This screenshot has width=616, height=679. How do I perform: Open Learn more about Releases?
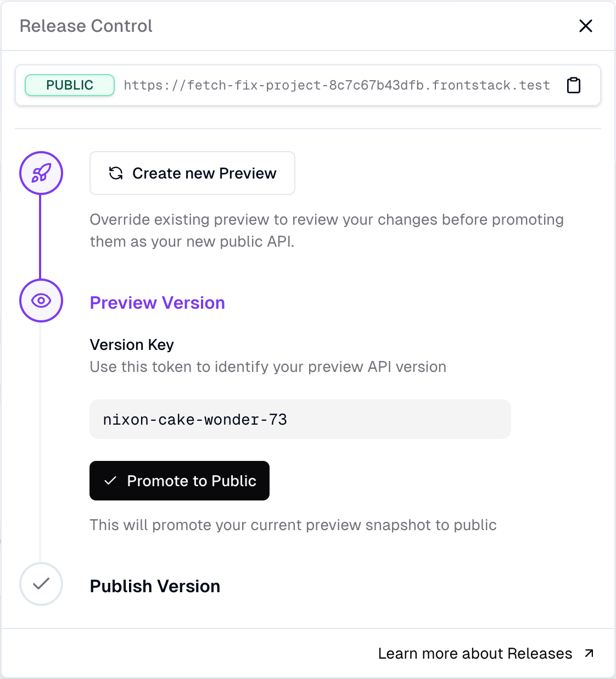[474, 653]
